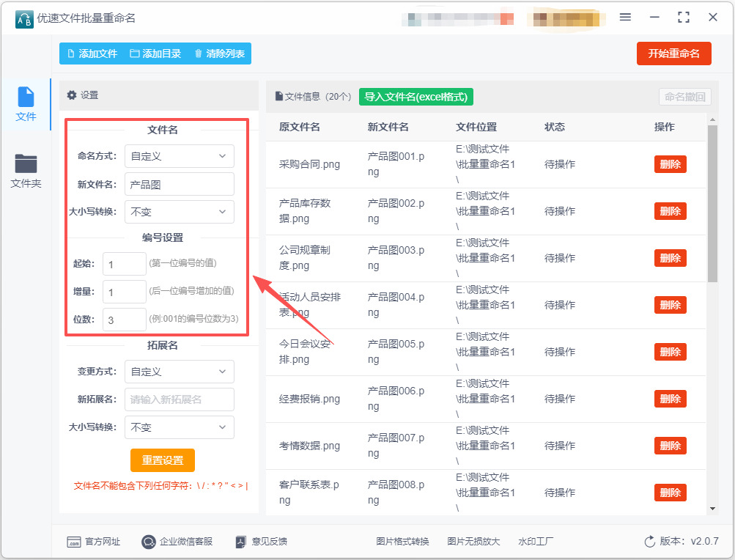Contact 企业微信客服 support

[177, 542]
